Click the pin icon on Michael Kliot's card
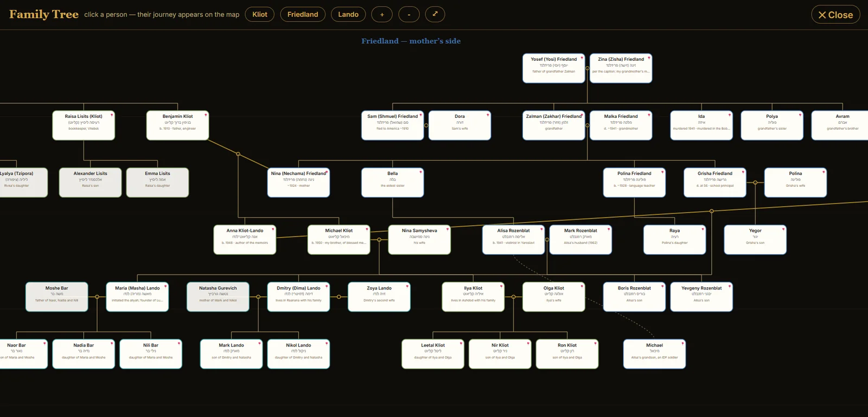Screen dimensions: 868x417 pyautogui.click(x=367, y=229)
